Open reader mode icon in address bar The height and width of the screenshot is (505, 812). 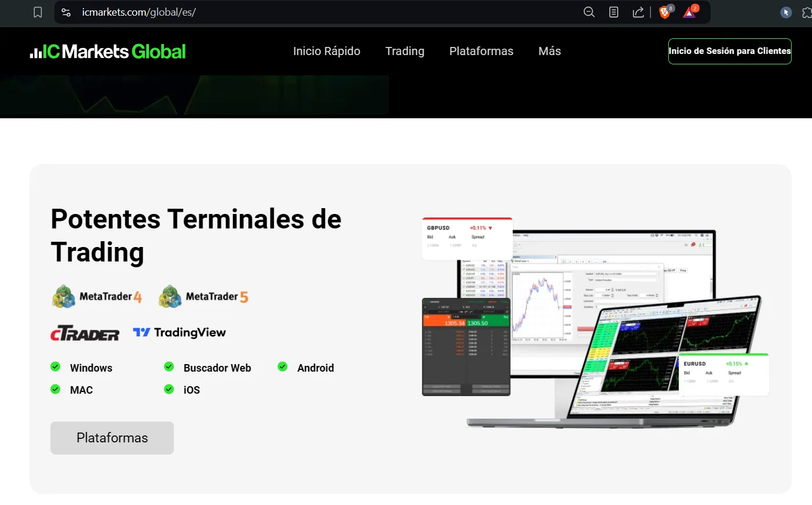click(614, 12)
